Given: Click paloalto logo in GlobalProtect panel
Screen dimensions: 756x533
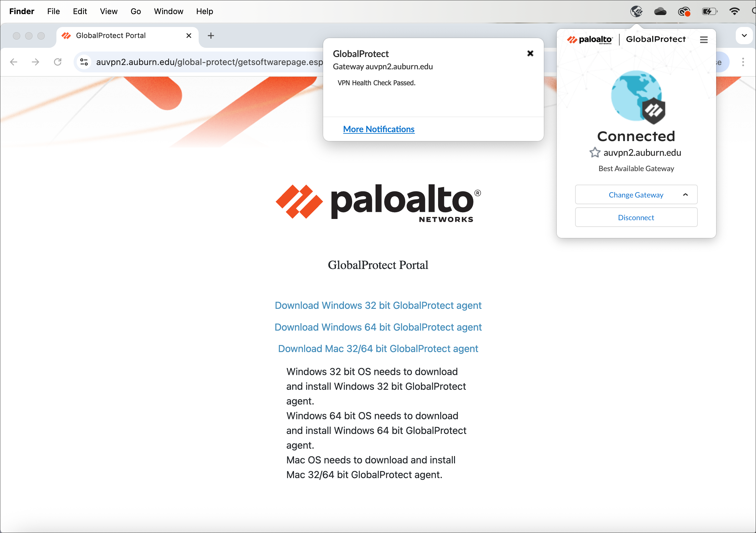Looking at the screenshot, I should coord(590,40).
